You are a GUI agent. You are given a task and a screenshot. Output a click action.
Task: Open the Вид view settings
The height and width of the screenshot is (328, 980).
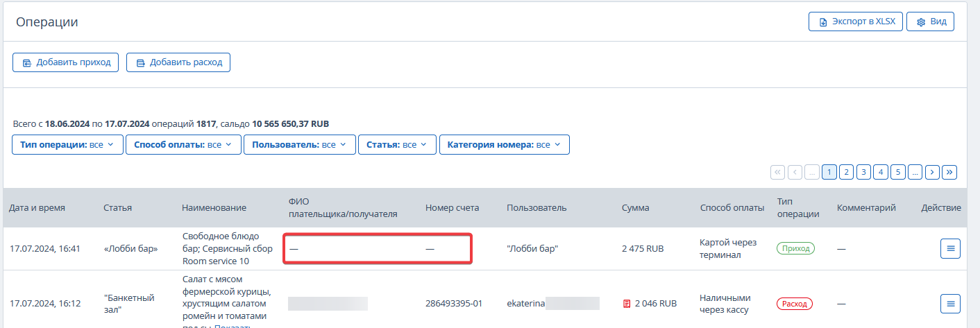pos(930,21)
